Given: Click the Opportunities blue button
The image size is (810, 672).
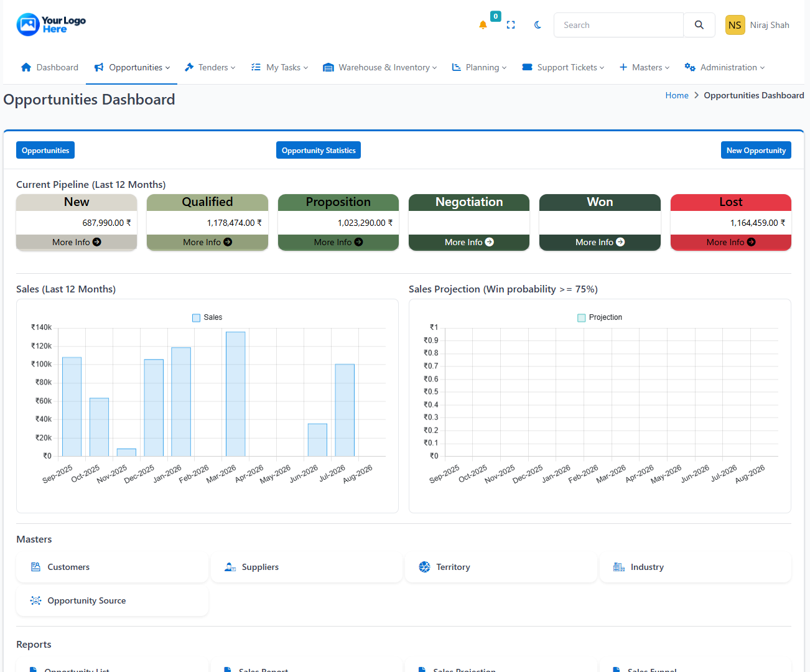Looking at the screenshot, I should (45, 151).
